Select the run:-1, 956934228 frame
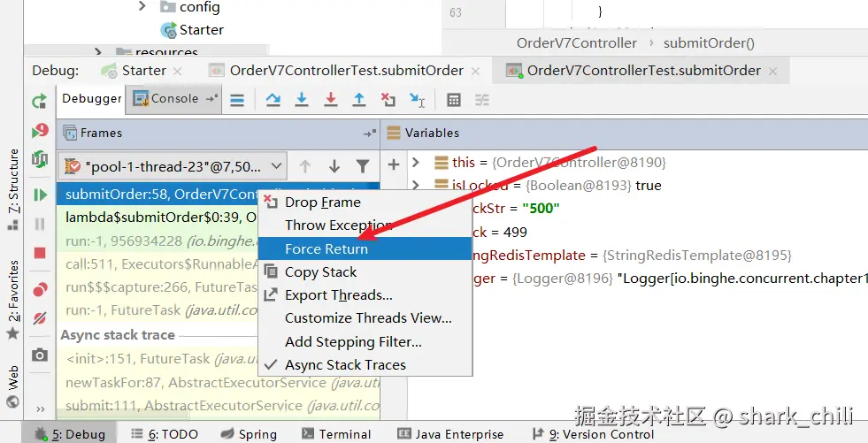This screenshot has height=443, width=868. (x=157, y=241)
